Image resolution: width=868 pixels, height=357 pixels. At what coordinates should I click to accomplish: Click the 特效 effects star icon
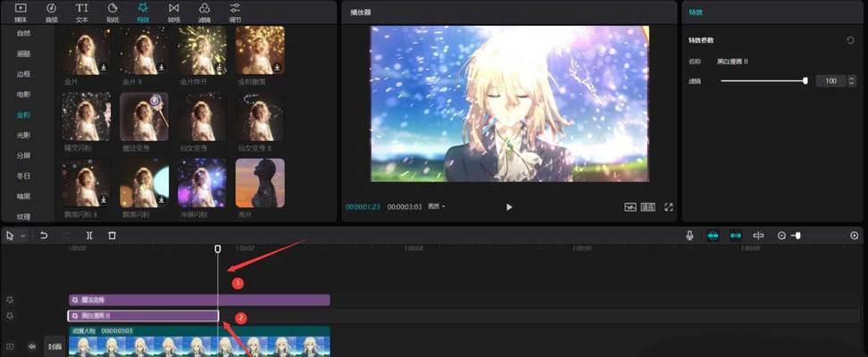(x=143, y=8)
